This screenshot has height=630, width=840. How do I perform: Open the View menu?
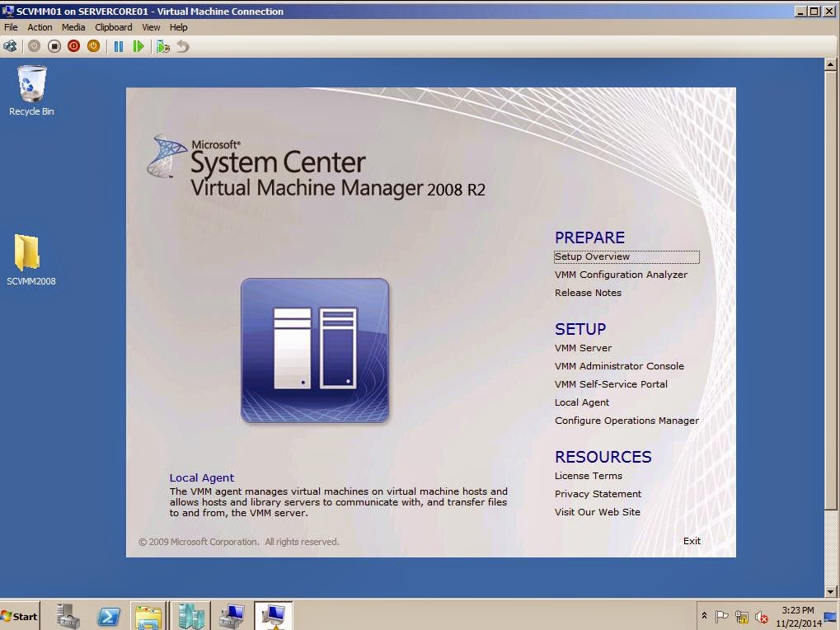[151, 27]
